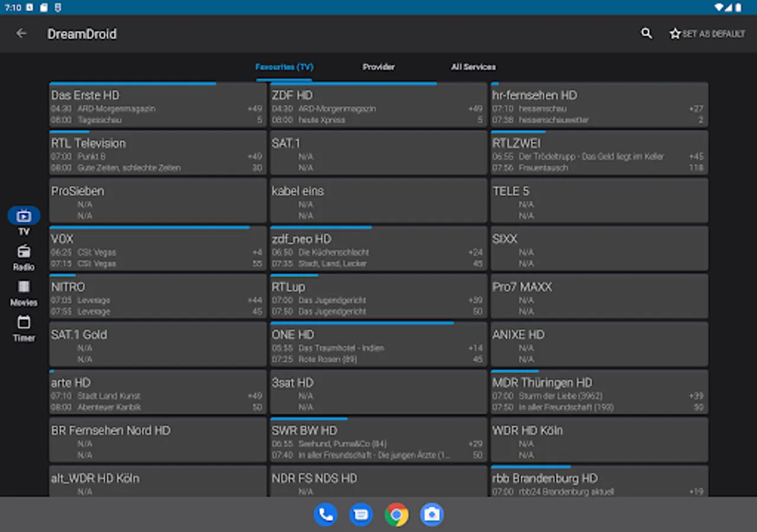Select the alt_WDR HD Köln channel
Viewport: 757px width, 532px height.
click(x=158, y=481)
